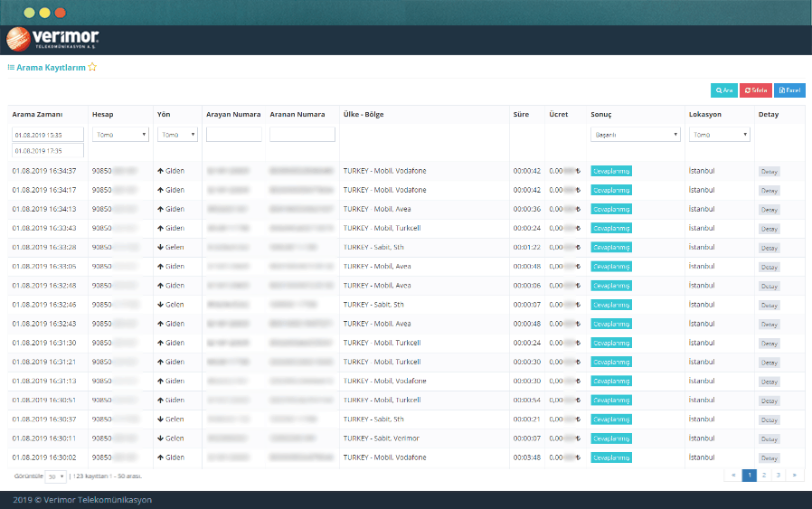812x509 pixels.
Task: Click current page 1 in pagination
Action: 750,476
